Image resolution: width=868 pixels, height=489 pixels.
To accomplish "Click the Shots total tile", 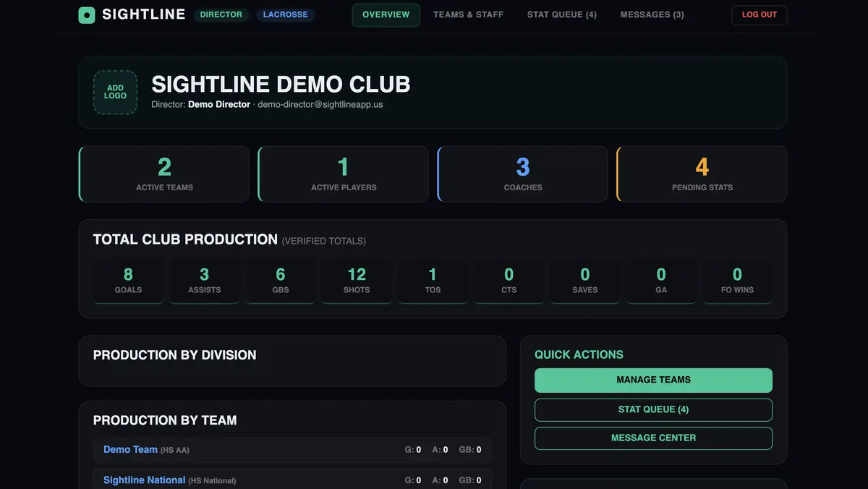I will coord(357,281).
